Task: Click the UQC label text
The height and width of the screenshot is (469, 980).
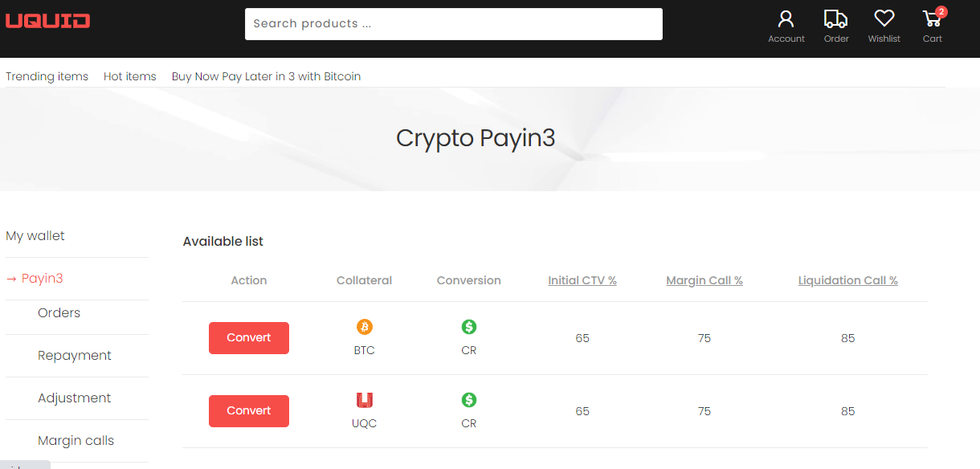Action: tap(365, 423)
